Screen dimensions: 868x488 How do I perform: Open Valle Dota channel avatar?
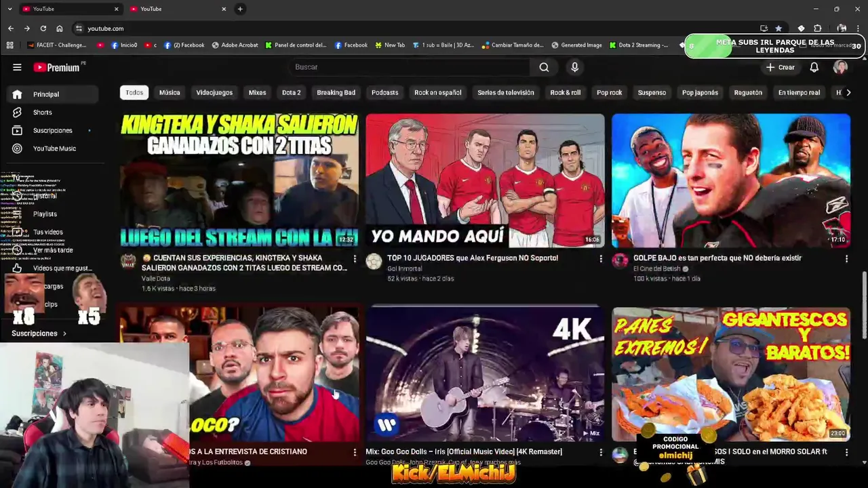[128, 262]
